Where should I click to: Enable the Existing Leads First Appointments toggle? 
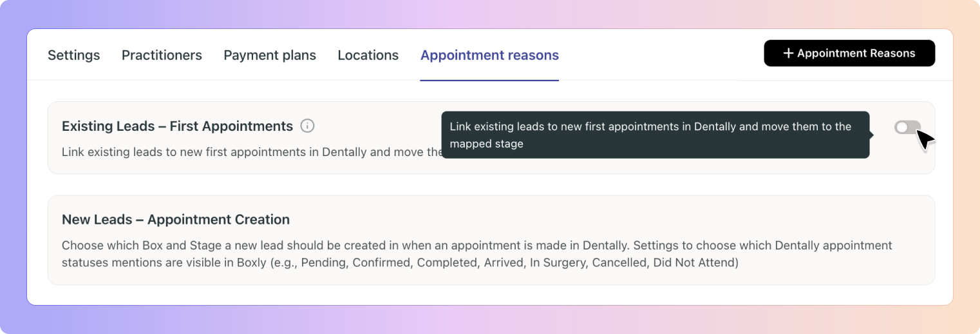907,128
